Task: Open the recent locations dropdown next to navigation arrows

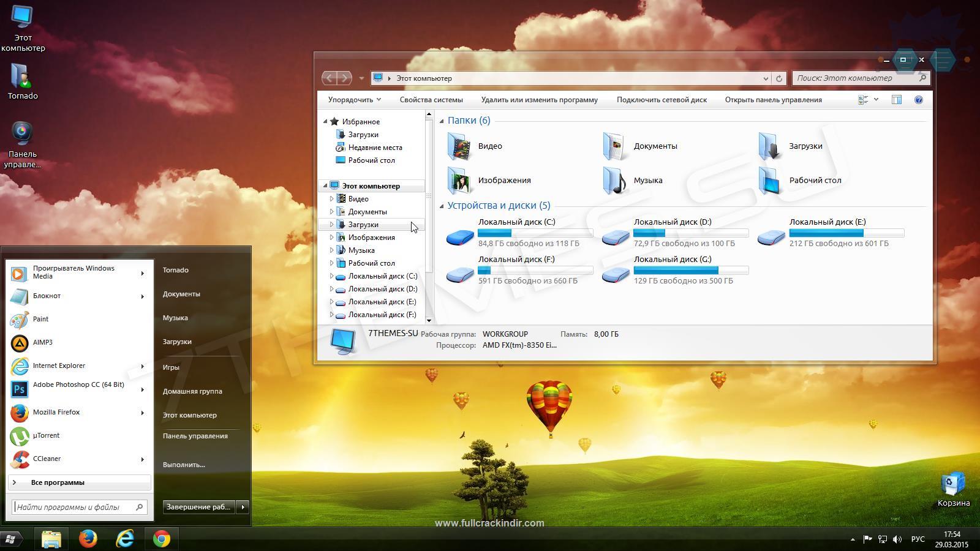Action: (x=361, y=78)
